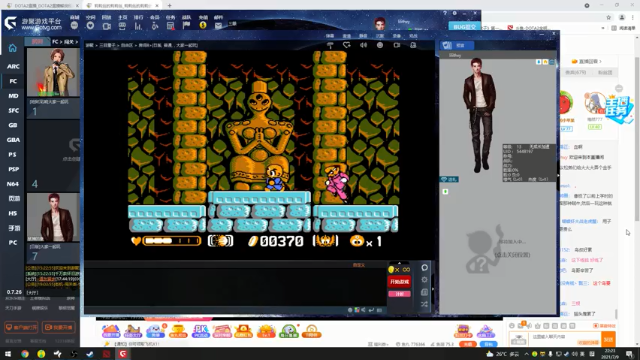Click the gold coin recharge icon
The image size is (640, 360).
[x=203, y=25]
